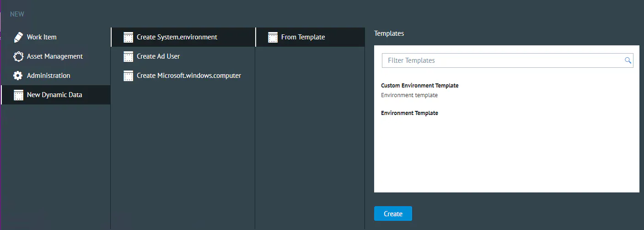Screen dimensions: 644x230
Task: Click the Administration gear icon
Action: [x=18, y=76]
